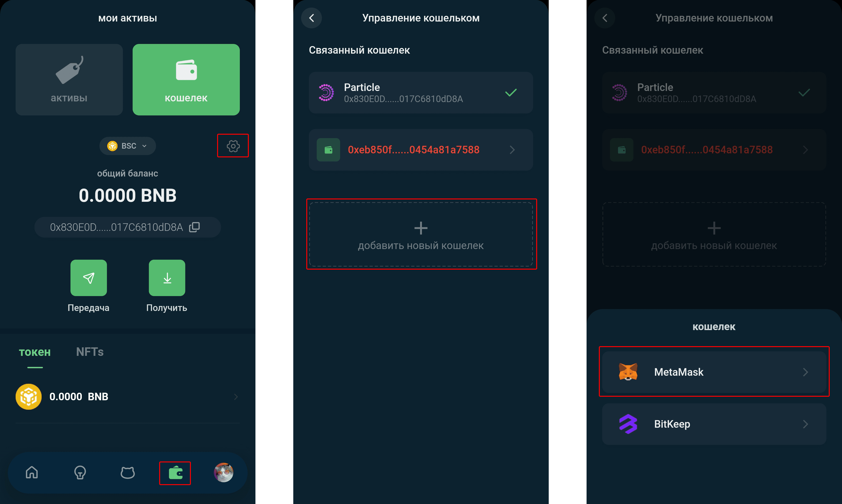Expand BNB token row chevron
Viewport: 842px width, 504px height.
pyautogui.click(x=236, y=397)
